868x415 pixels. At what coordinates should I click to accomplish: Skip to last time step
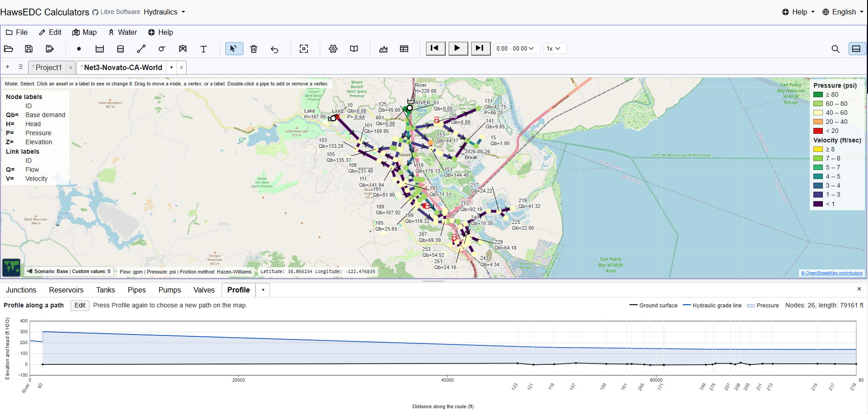coord(481,48)
